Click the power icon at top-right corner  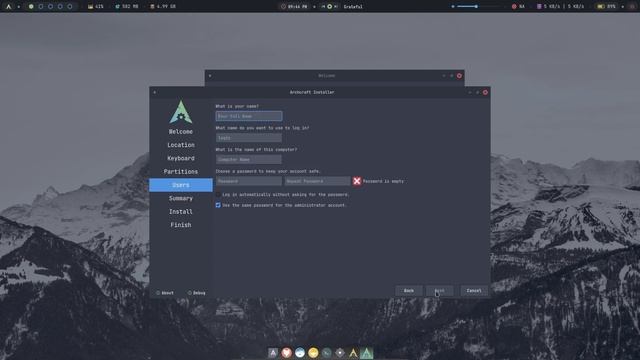point(632,7)
